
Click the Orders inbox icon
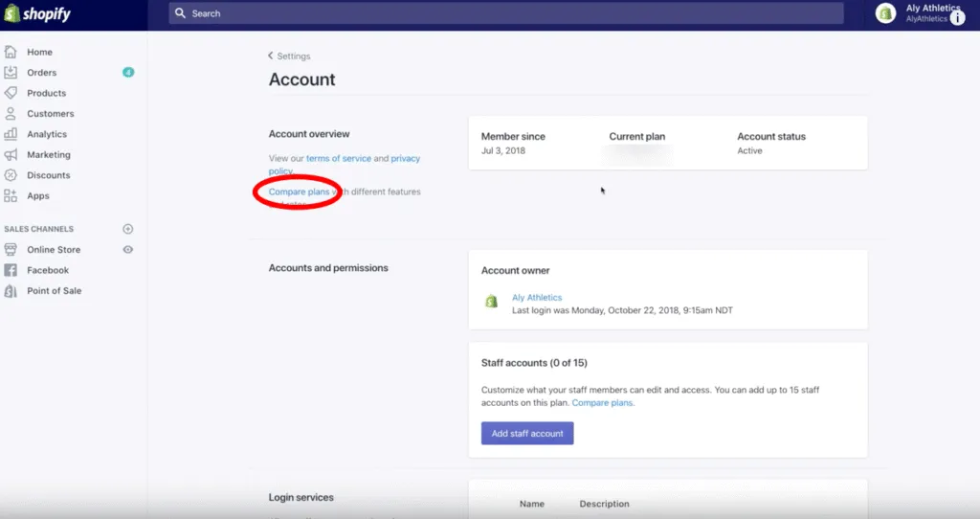[x=11, y=73]
